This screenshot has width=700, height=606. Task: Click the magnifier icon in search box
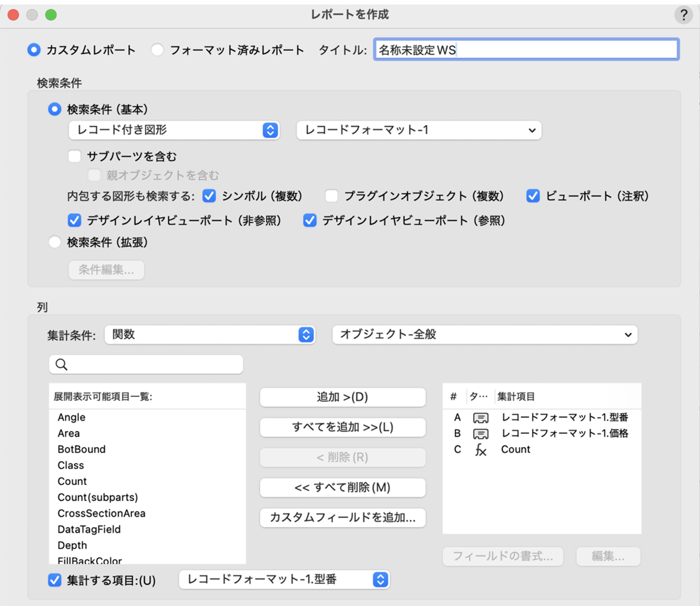(62, 364)
